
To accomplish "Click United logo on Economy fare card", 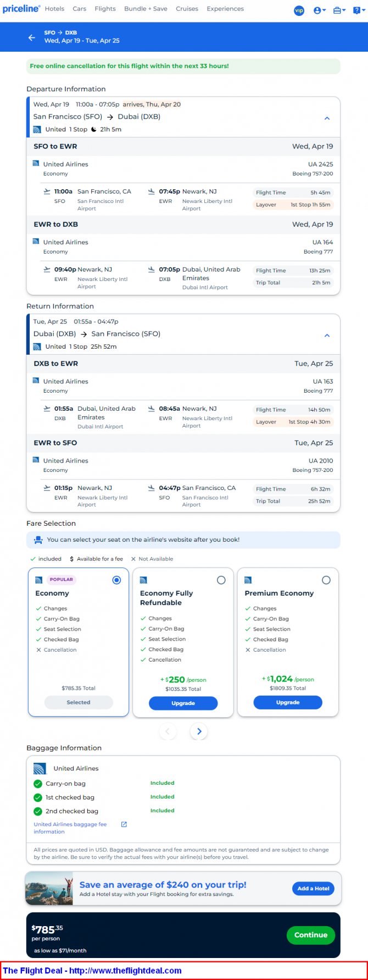I will pos(39,580).
